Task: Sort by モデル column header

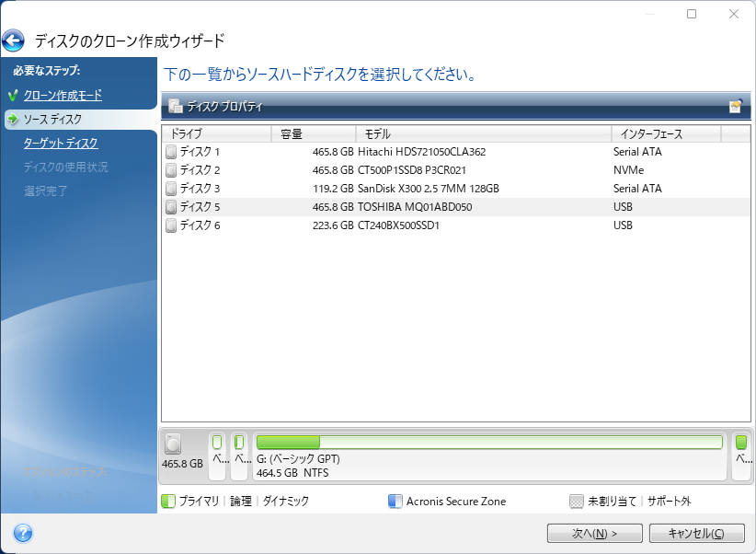Action: coord(484,133)
